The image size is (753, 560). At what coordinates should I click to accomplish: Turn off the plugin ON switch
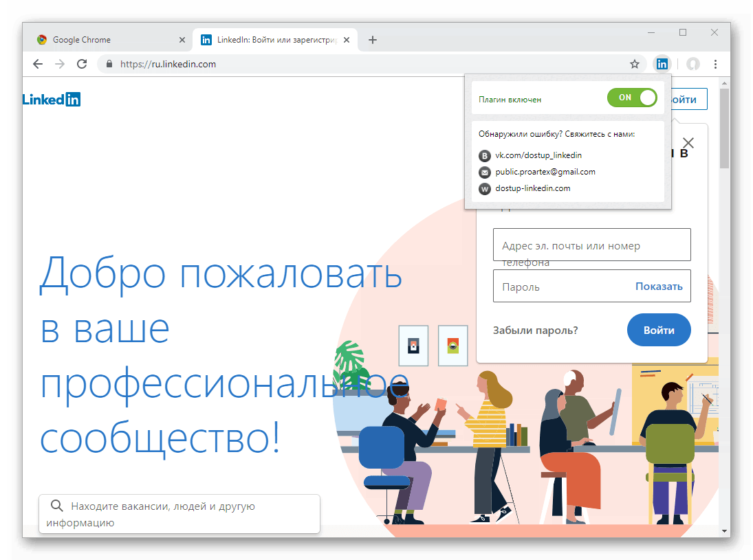(x=632, y=98)
